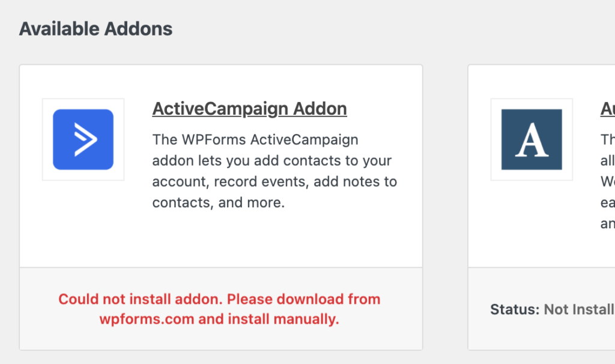Click the blue ActiveCampaign arrow logo
615x364 pixels.
click(x=83, y=139)
